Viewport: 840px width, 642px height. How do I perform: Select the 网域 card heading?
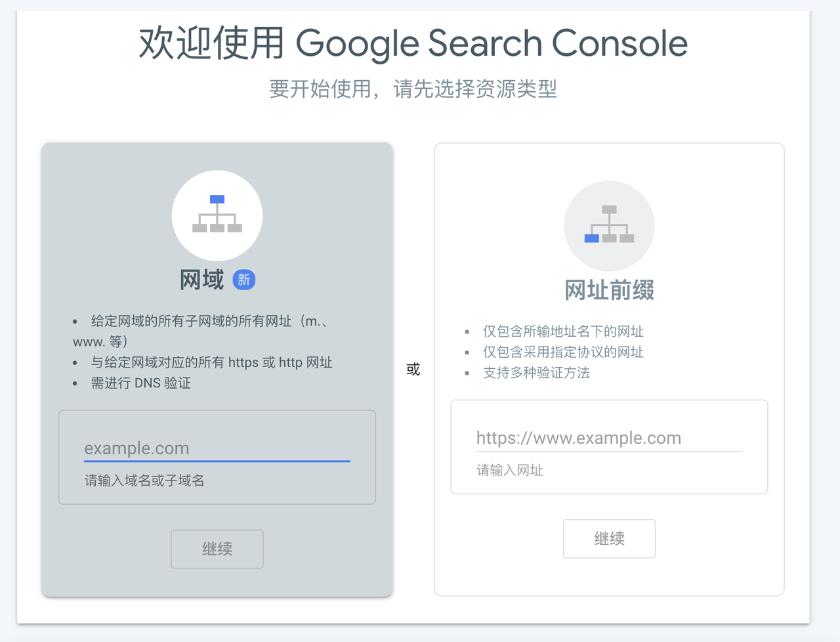point(202,280)
